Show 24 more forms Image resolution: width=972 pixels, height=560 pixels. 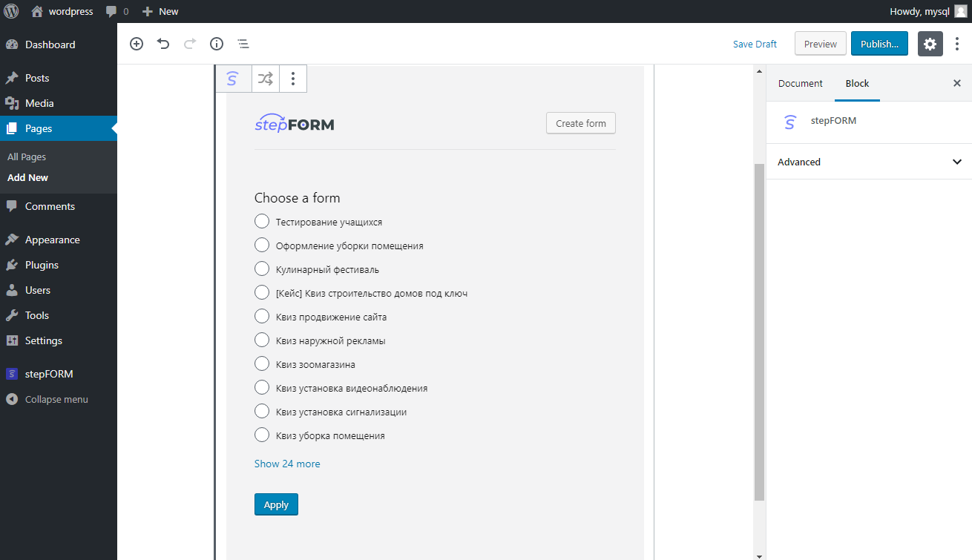(x=287, y=464)
